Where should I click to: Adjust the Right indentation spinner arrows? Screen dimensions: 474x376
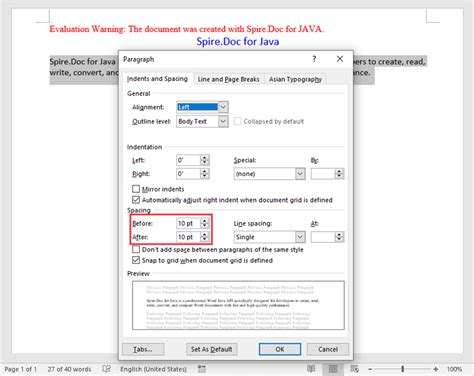[x=205, y=174]
